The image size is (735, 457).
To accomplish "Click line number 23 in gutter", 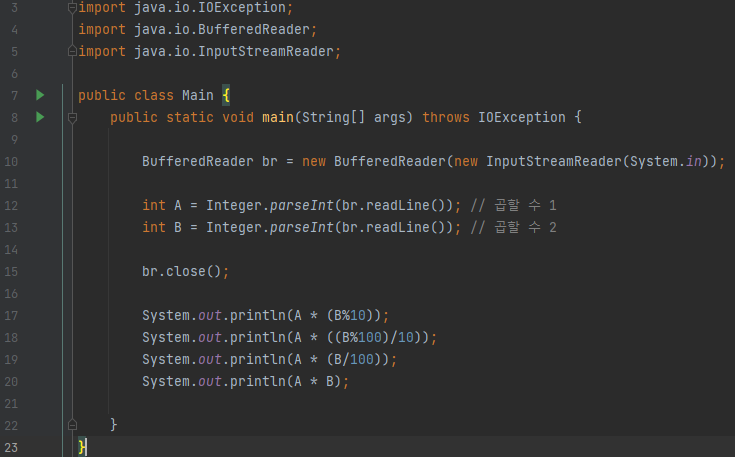I will 11,448.
